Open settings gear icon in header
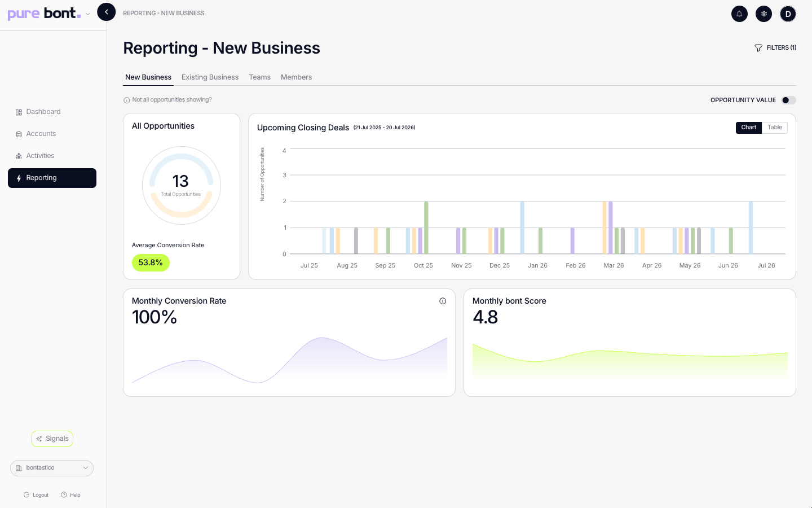 [x=764, y=14]
